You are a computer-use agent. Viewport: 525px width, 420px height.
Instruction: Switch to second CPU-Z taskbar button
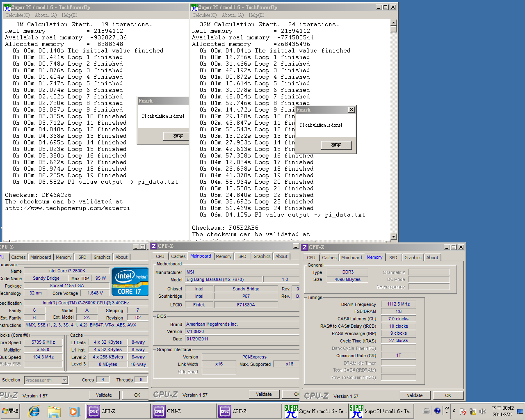pyautogui.click(x=183, y=411)
